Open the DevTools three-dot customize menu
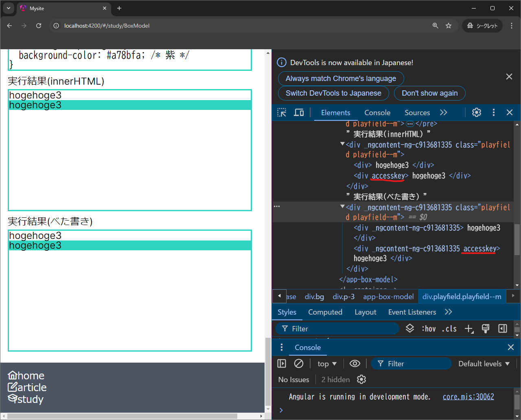Image resolution: width=521 pixels, height=420 pixels. [x=493, y=113]
